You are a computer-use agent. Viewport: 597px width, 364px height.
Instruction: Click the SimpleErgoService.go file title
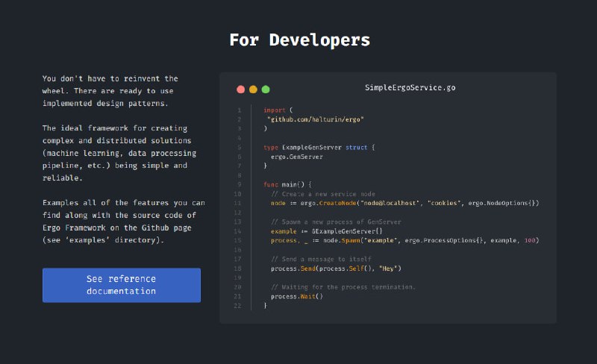point(410,88)
